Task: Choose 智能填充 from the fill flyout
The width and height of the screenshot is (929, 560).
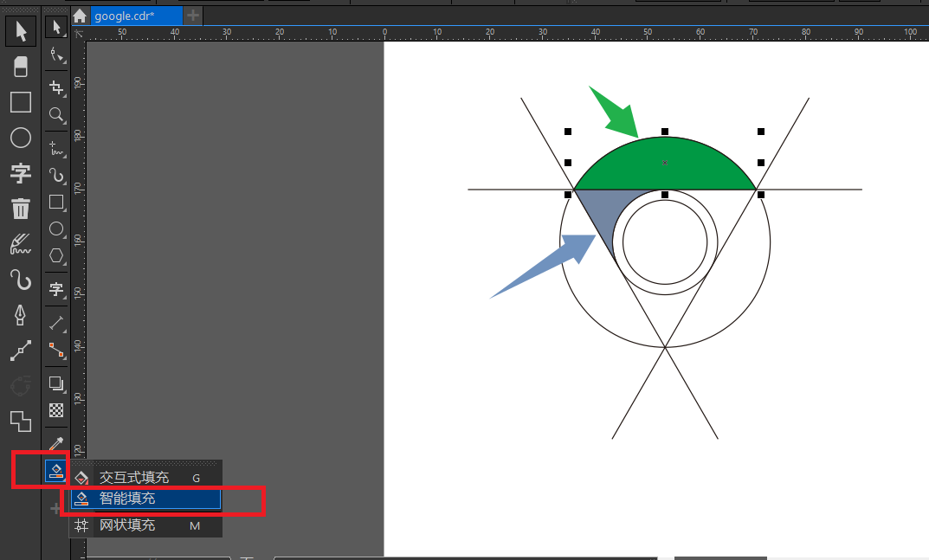Action: click(x=145, y=499)
